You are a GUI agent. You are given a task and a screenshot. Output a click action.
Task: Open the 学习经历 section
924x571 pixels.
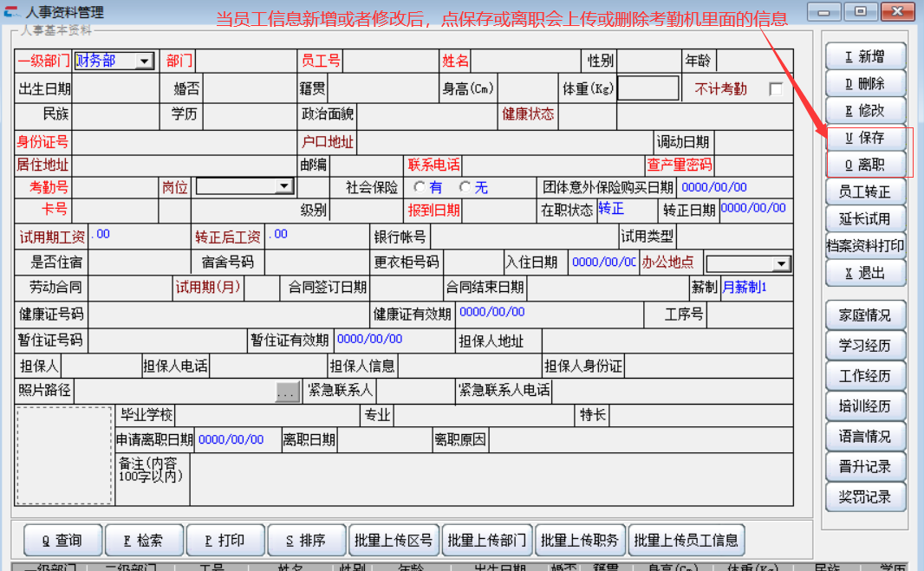pos(865,346)
